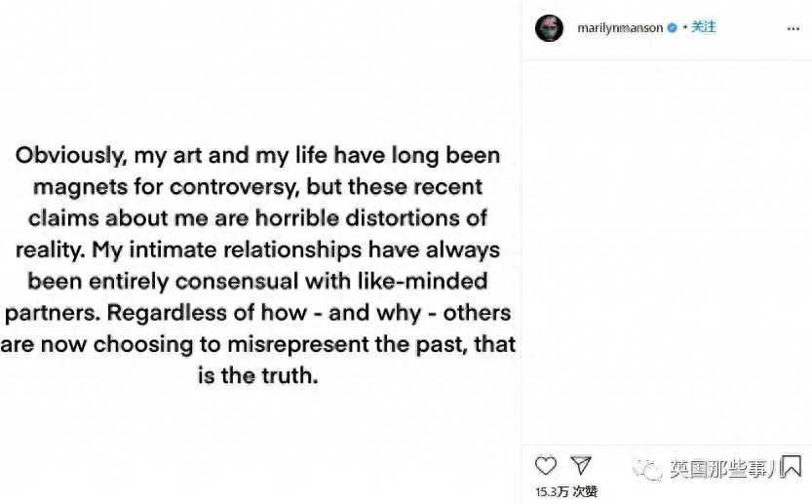
Task: Click the paper plane share icon
Action: click(x=580, y=465)
